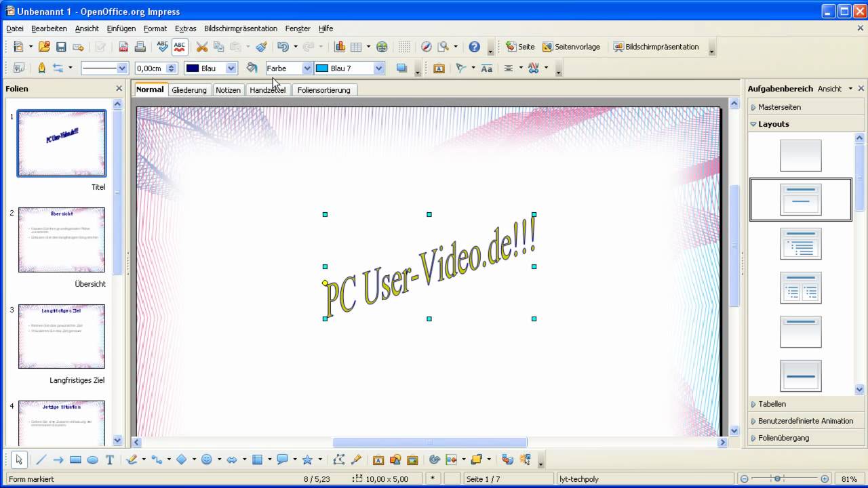
Task: Click the Rotate tool icon
Action: coord(435,460)
